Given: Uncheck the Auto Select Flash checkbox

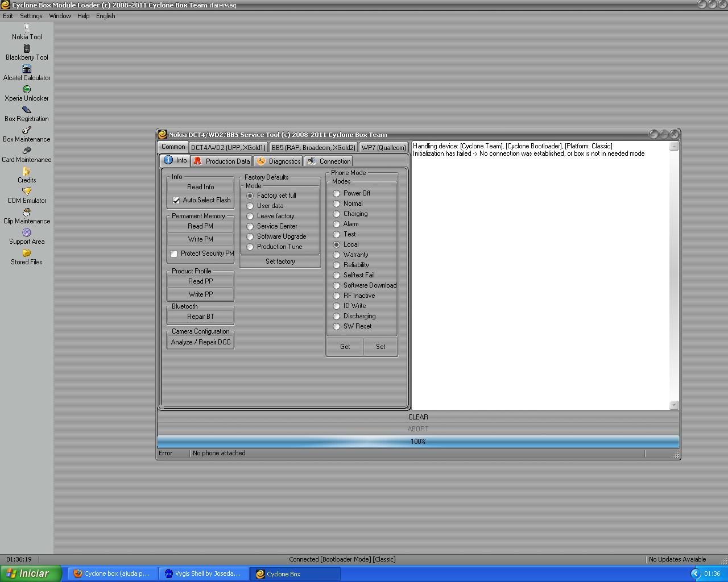Looking at the screenshot, I should [176, 200].
